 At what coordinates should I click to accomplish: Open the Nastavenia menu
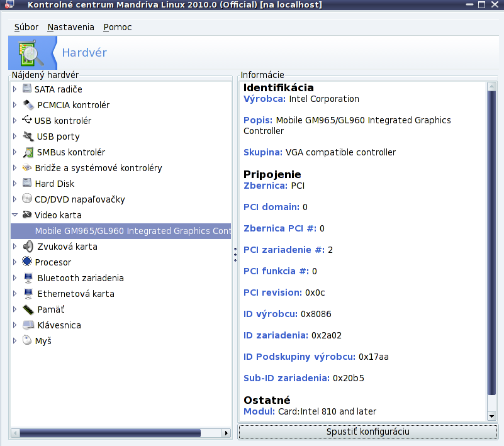pos(70,27)
